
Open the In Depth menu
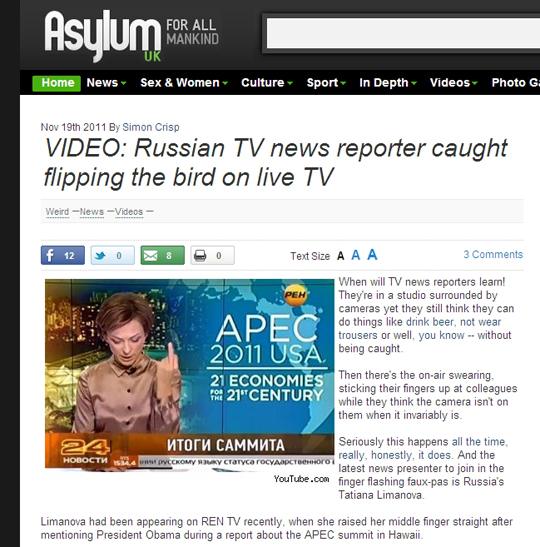[x=388, y=83]
